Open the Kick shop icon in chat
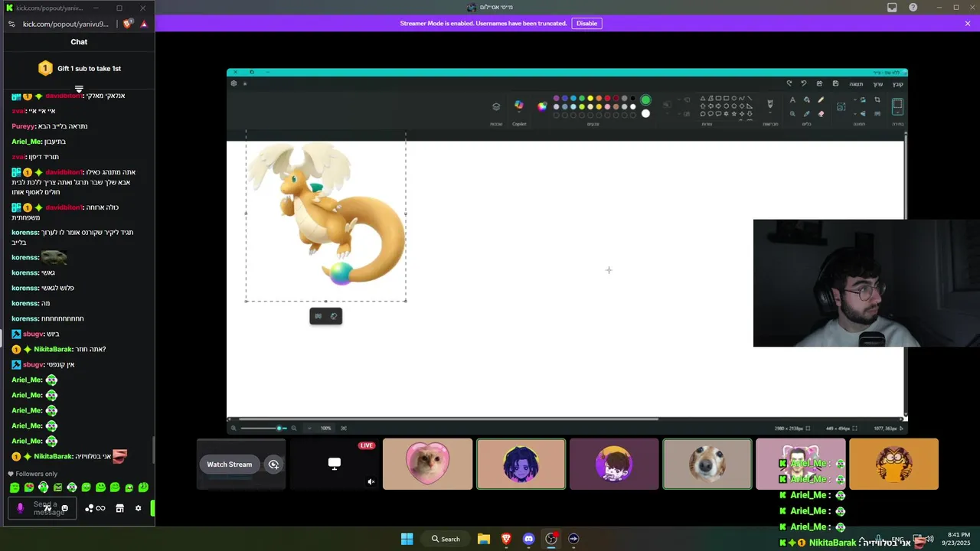Image resolution: width=980 pixels, height=551 pixels. coord(119,508)
